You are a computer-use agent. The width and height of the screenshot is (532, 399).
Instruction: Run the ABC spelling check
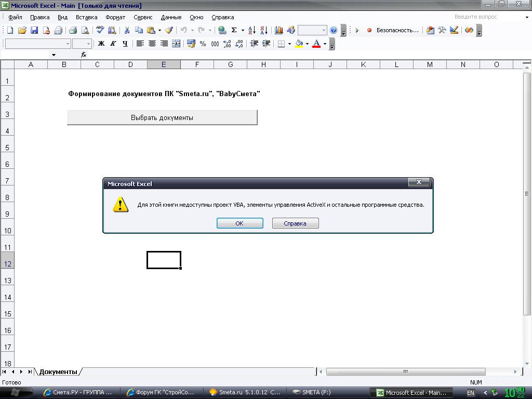100,30
